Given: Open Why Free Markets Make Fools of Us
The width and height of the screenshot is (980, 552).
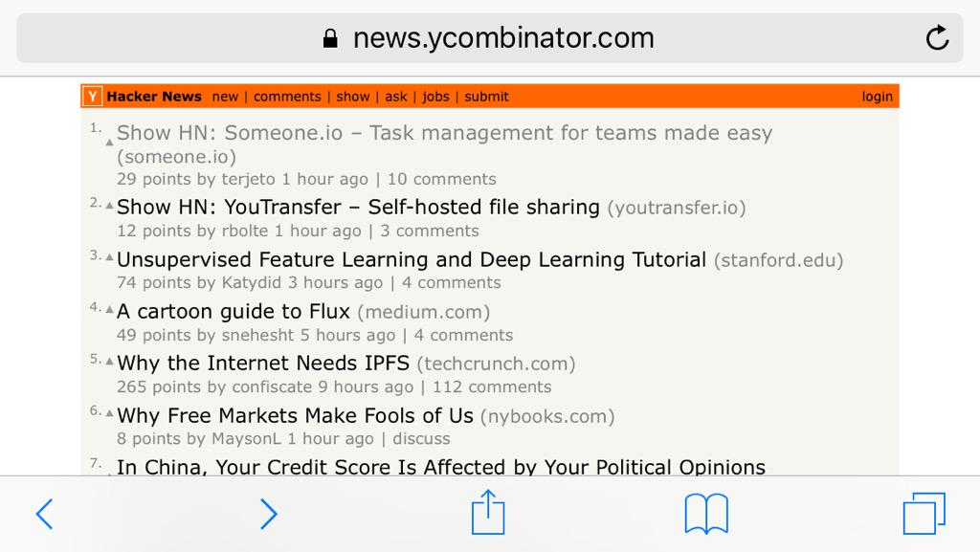Looking at the screenshot, I should [x=295, y=415].
